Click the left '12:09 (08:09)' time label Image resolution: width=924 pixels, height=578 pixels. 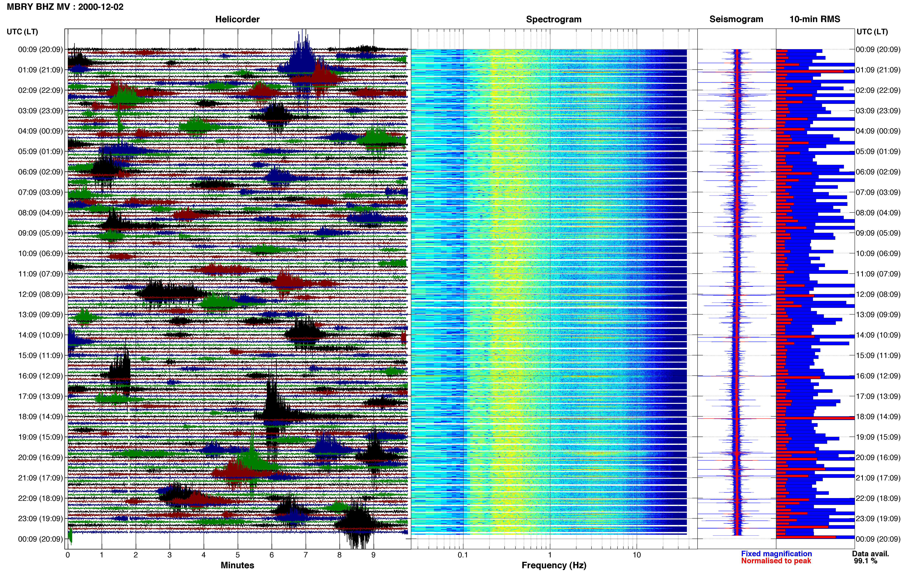click(40, 294)
